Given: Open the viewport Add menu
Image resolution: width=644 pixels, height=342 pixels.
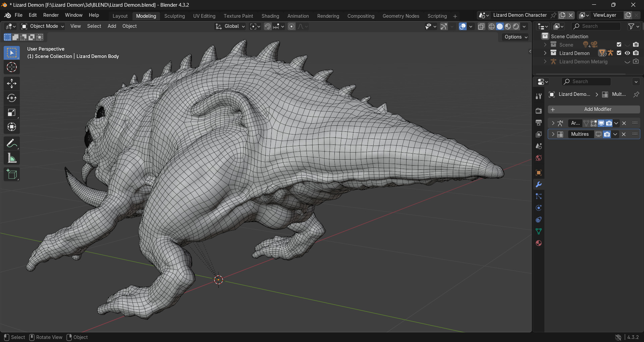Looking at the screenshot, I should tap(112, 26).
